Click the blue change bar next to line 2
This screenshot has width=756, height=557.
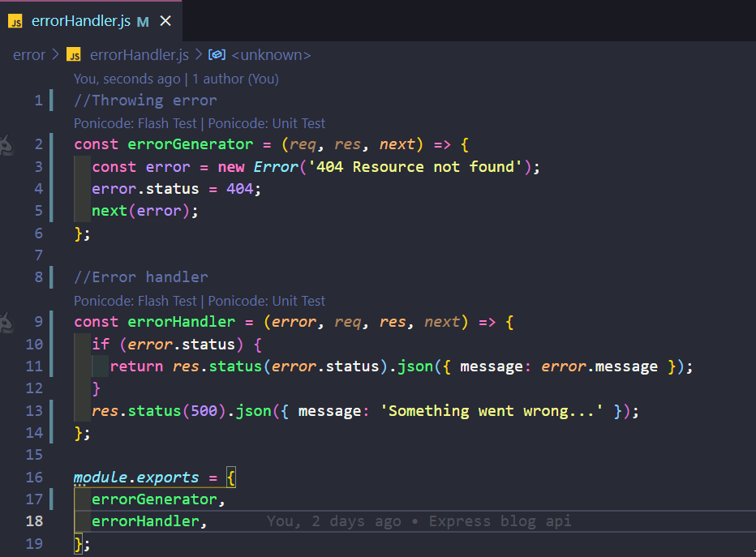point(51,145)
